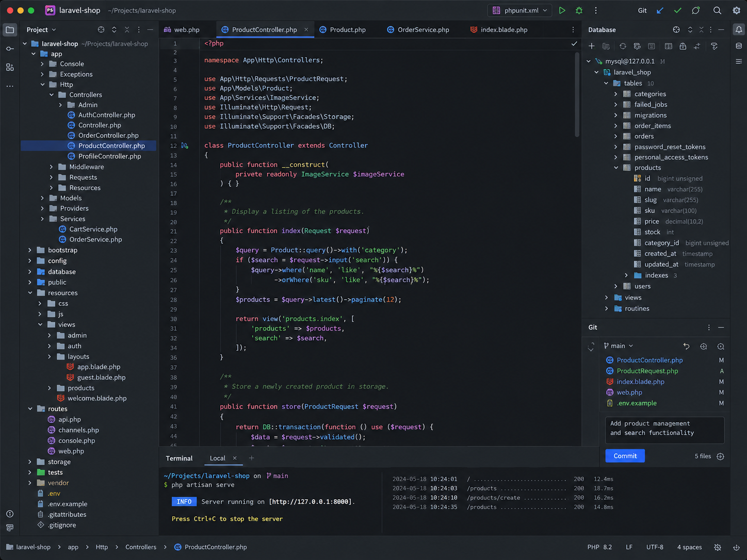The image size is (747, 560).
Task: Click into the commit message field
Action: coord(664,430)
